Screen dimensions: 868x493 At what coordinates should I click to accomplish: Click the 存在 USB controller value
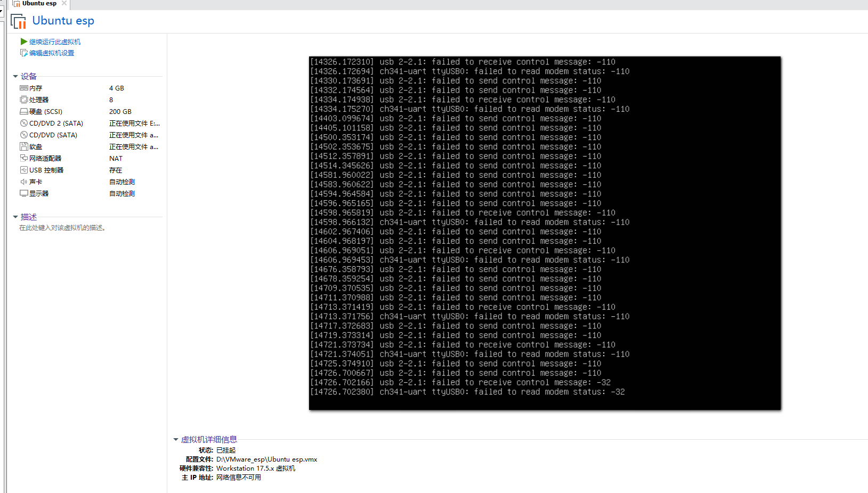pos(116,170)
